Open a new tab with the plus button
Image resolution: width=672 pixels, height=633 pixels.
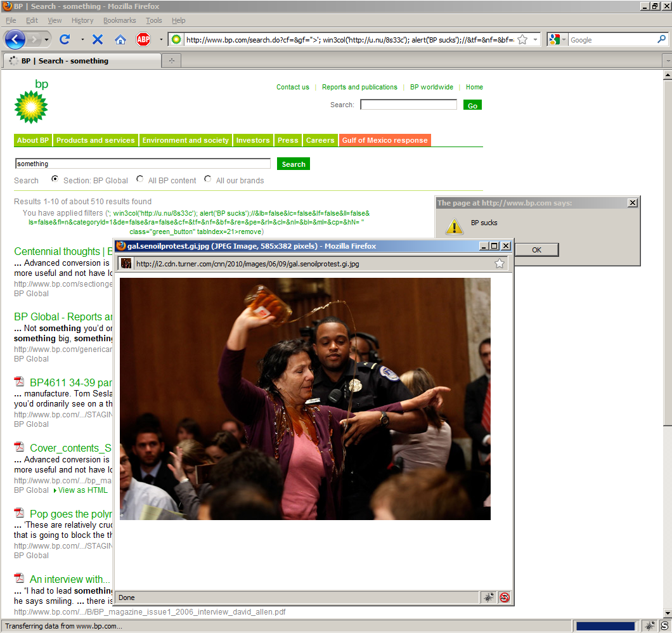[172, 60]
